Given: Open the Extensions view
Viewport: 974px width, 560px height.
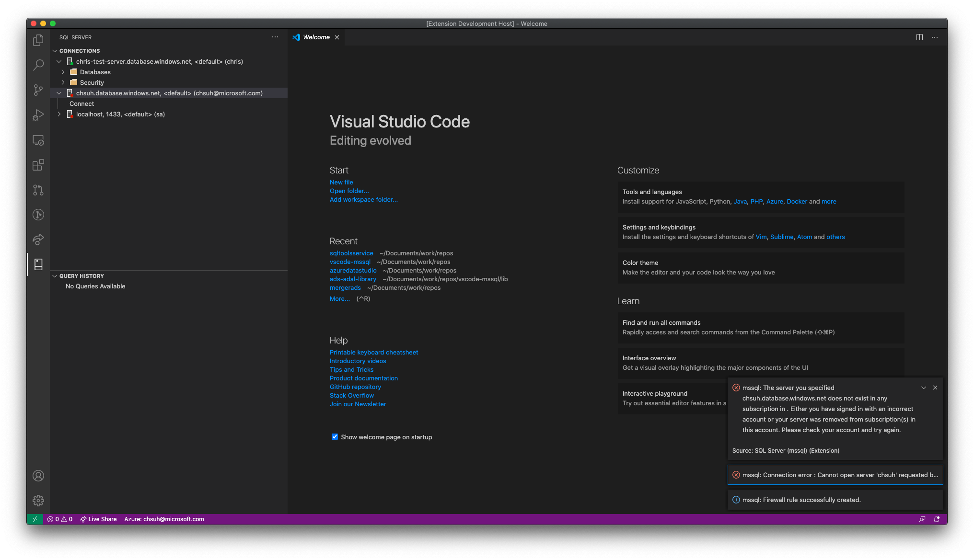Looking at the screenshot, I should pyautogui.click(x=38, y=165).
